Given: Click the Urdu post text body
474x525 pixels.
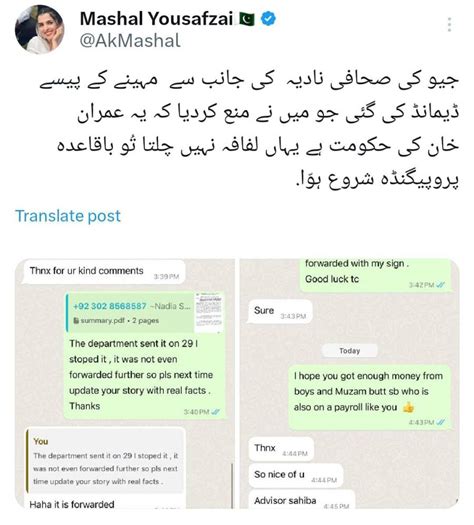Looking at the screenshot, I should [249, 129].
